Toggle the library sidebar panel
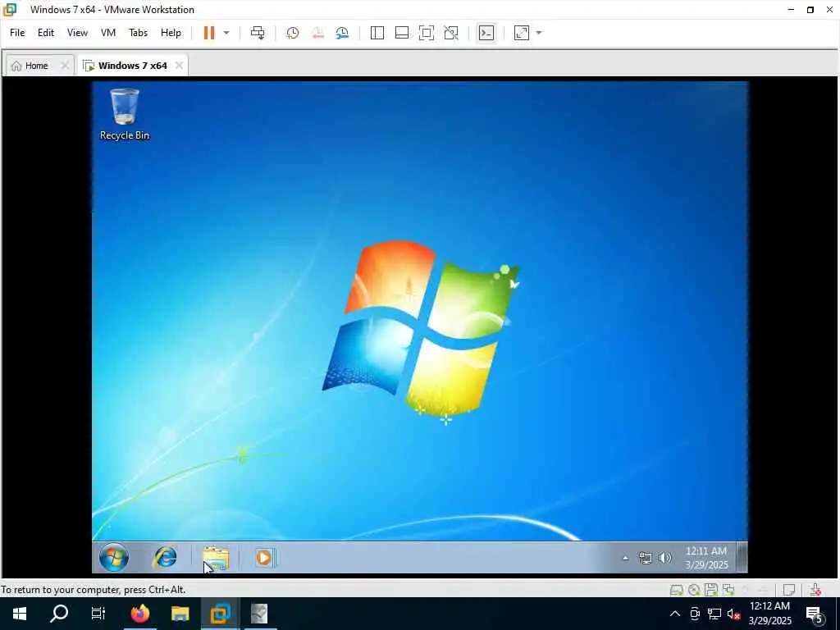This screenshot has width=840, height=630. tap(377, 33)
